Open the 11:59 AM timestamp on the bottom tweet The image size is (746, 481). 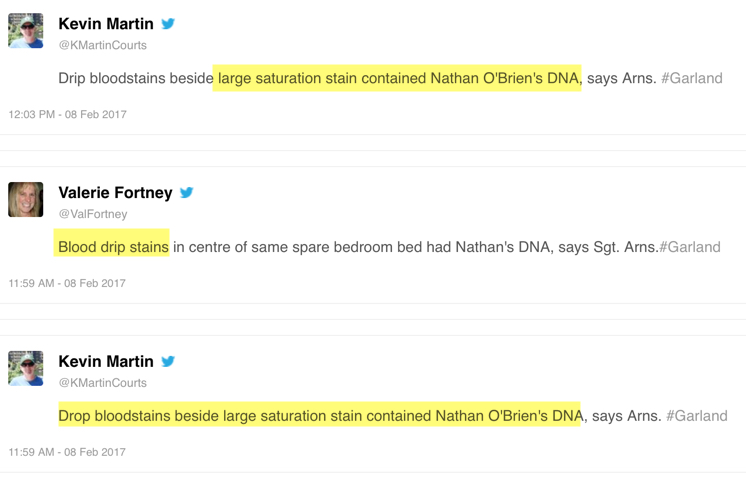tap(67, 452)
